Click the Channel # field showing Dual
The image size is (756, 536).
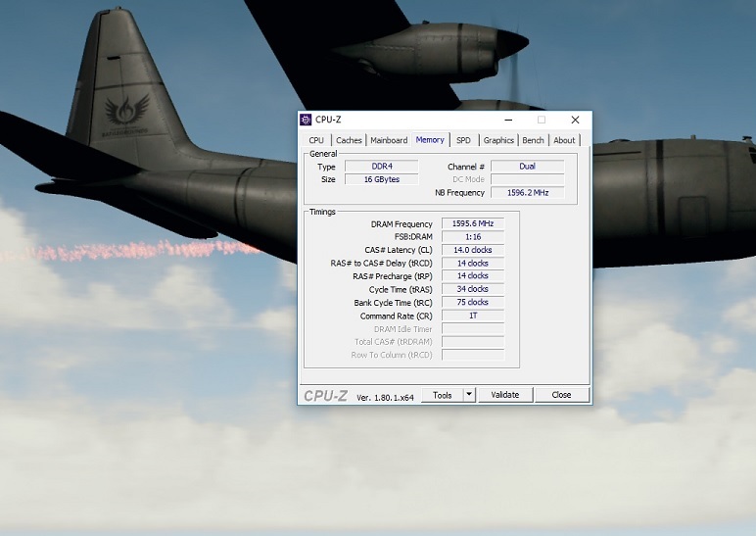528,167
